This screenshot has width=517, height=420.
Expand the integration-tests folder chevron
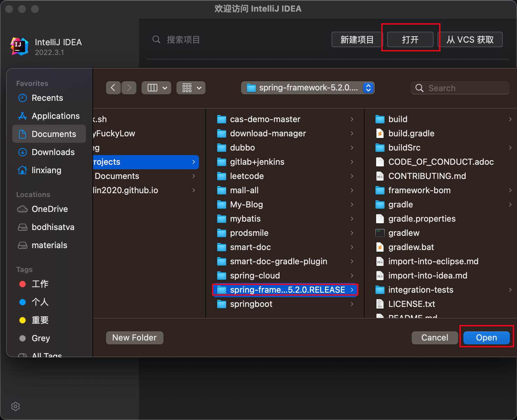[510, 290]
